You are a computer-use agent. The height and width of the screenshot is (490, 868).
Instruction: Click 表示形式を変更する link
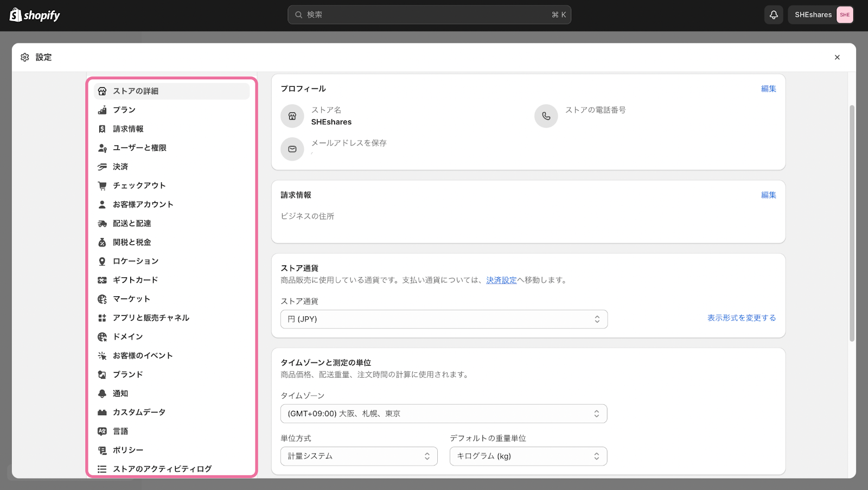click(742, 318)
